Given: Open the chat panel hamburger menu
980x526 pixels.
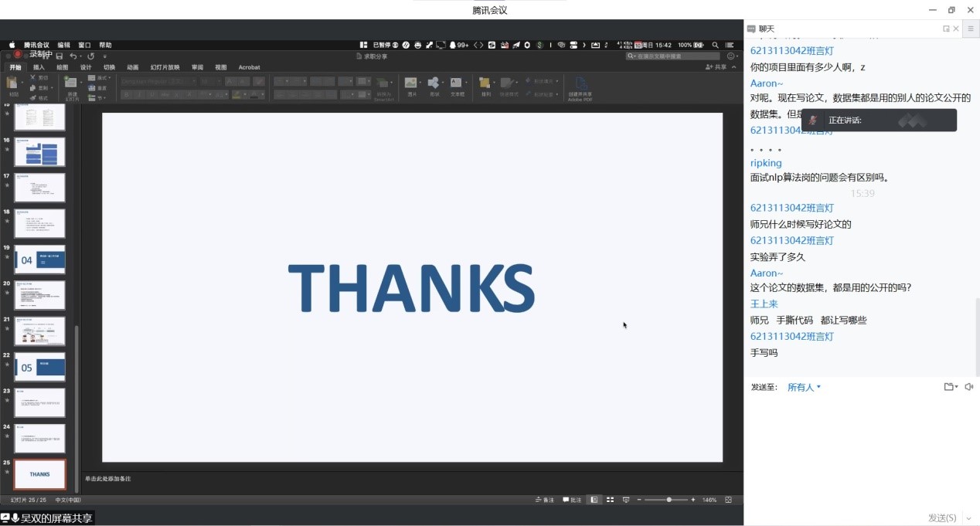Looking at the screenshot, I should [x=971, y=29].
